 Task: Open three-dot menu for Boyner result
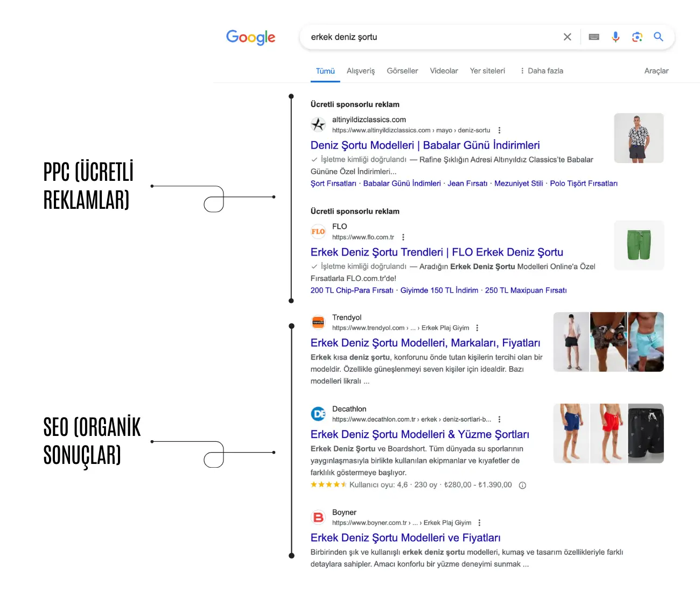click(x=479, y=523)
